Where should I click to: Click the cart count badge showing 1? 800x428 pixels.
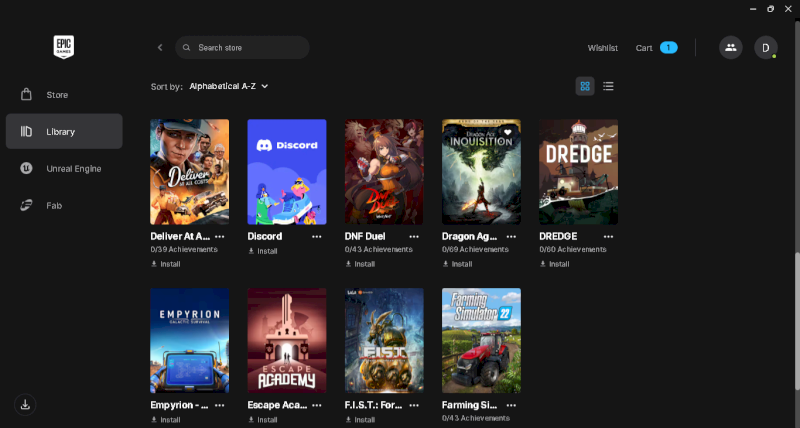click(668, 47)
